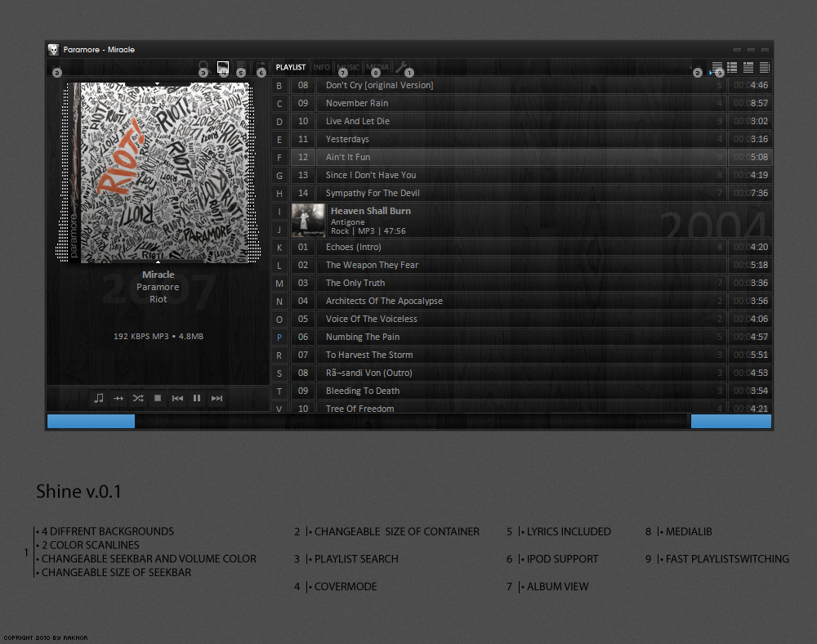The width and height of the screenshot is (817, 644).
Task: Open the INFO tab
Action: coord(321,67)
